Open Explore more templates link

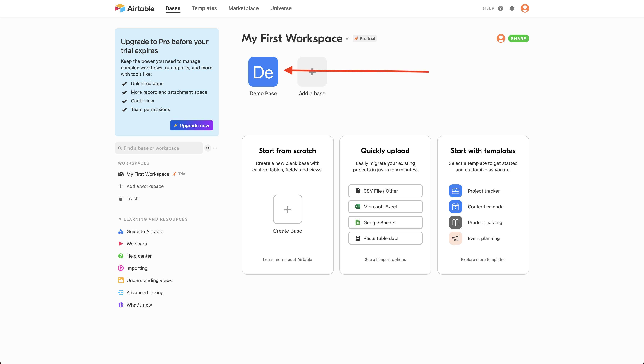(x=483, y=259)
